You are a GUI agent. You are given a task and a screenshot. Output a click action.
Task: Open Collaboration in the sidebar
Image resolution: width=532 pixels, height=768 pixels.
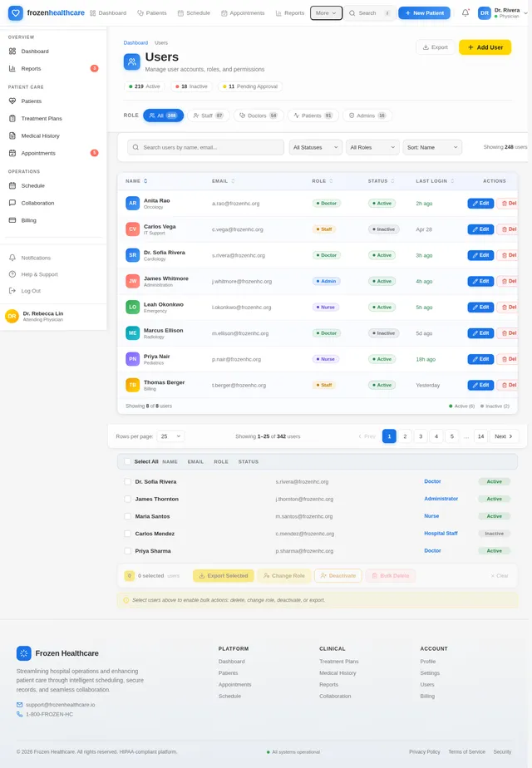[x=37, y=203]
